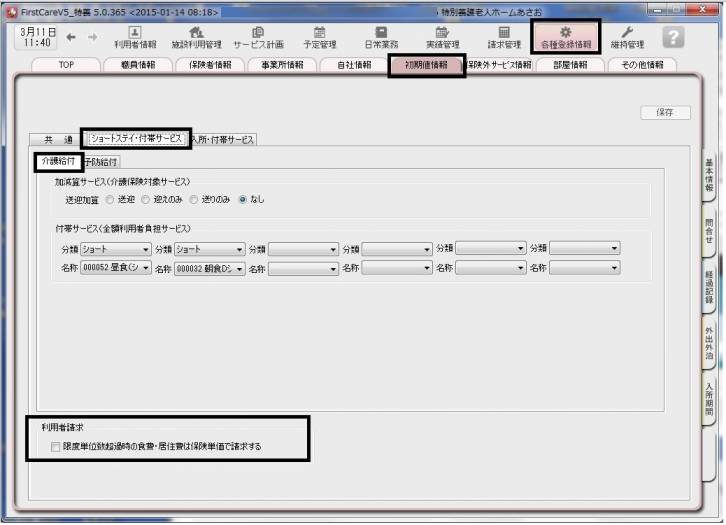Open help with the question mark icon
The height and width of the screenshot is (525, 726).
point(674,37)
